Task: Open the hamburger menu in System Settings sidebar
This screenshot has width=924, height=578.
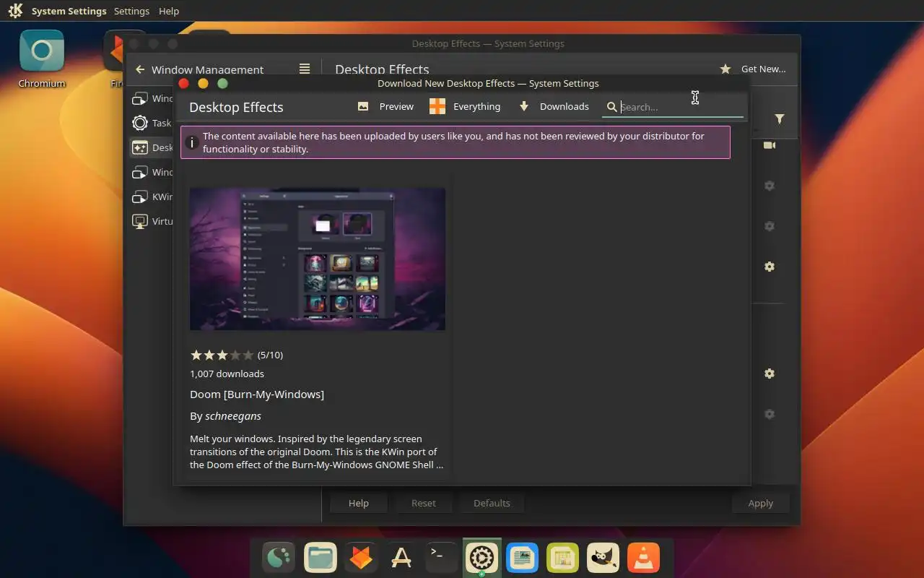Action: 305,69
